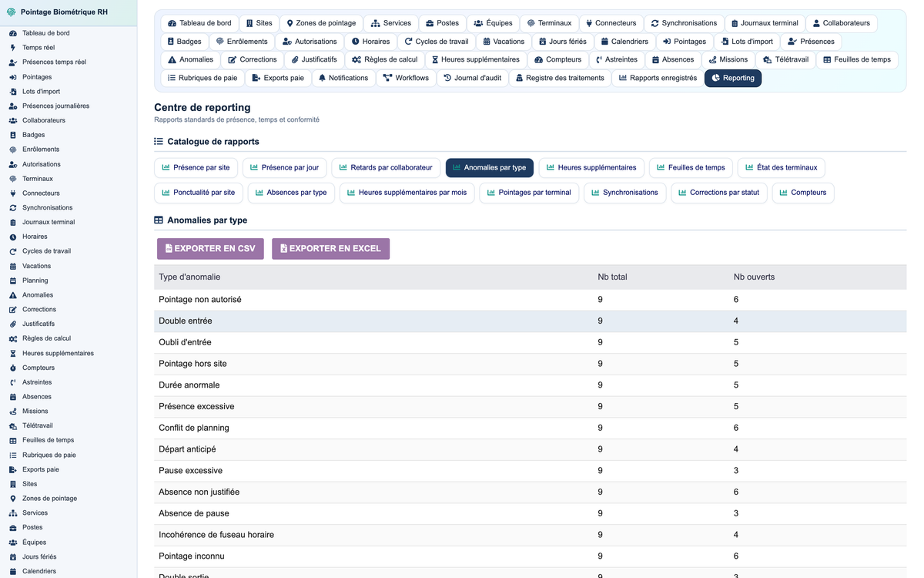Click the gauge icon on Tableau de bord tab
924x578 pixels.
tap(172, 23)
